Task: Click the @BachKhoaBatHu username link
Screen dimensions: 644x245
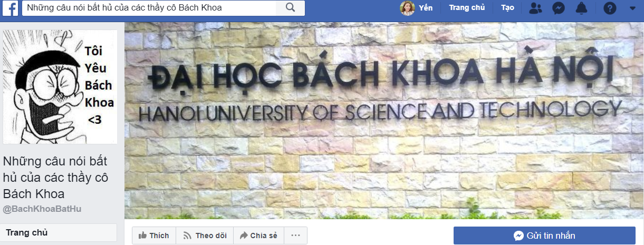Action: tap(42, 209)
